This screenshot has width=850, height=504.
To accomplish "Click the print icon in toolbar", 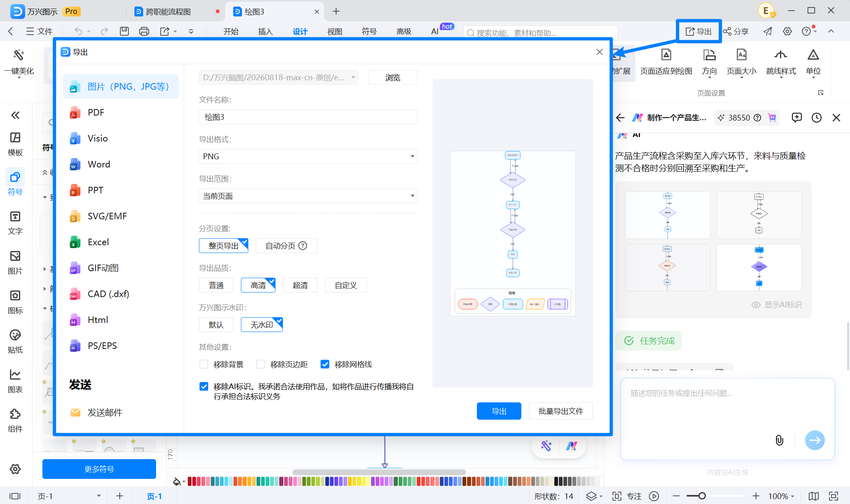I will click(144, 31).
